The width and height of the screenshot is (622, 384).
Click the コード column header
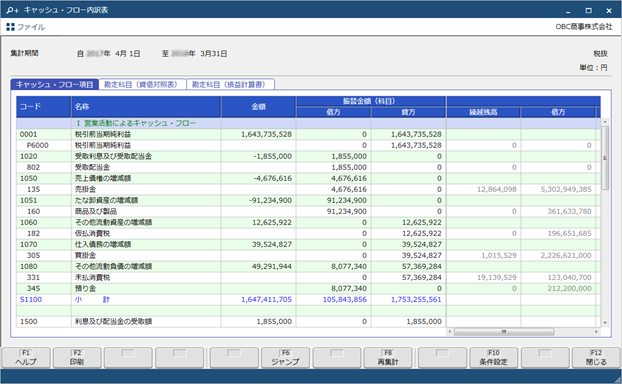[x=44, y=107]
